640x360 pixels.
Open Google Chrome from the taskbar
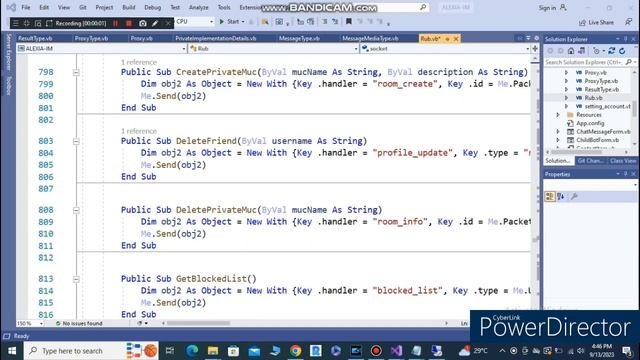coord(296,351)
